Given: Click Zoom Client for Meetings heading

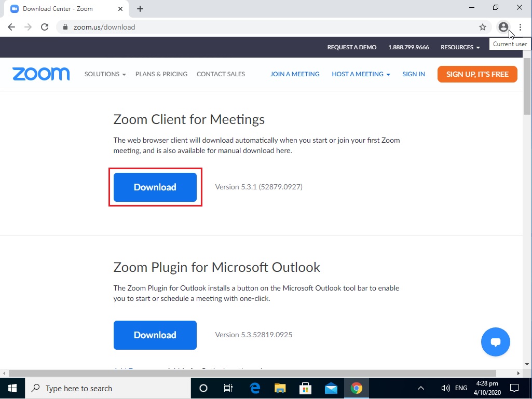Looking at the screenshot, I should [x=189, y=120].
